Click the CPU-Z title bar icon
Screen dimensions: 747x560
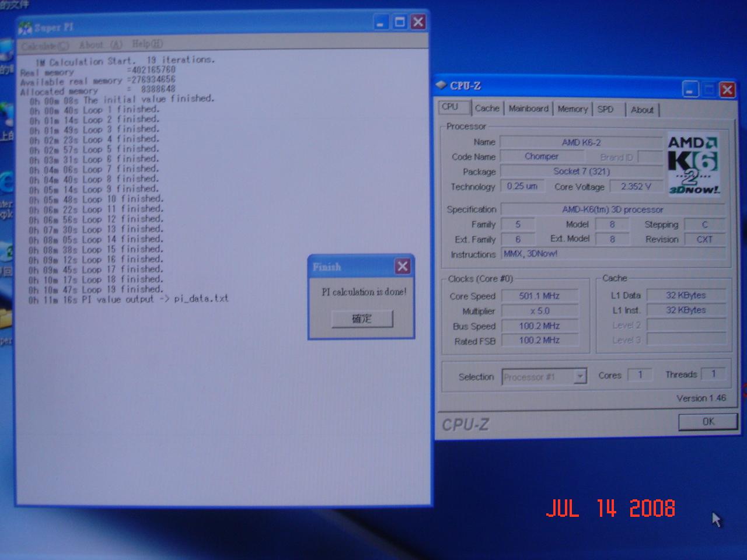click(x=442, y=85)
